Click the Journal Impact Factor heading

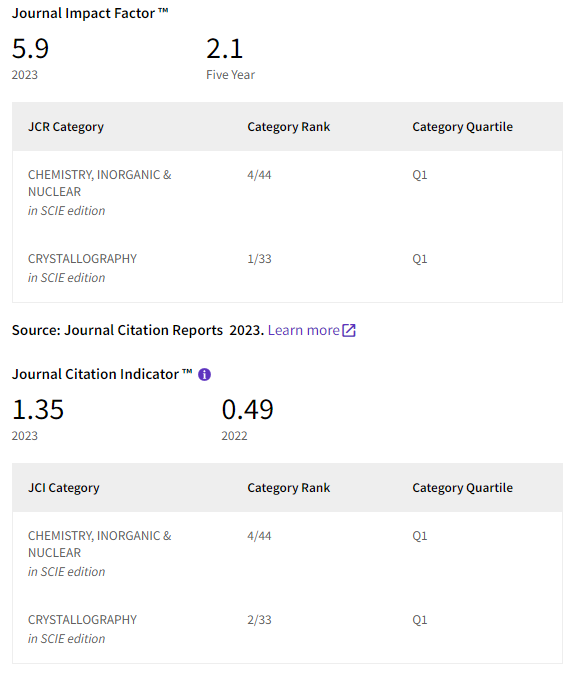(90, 13)
